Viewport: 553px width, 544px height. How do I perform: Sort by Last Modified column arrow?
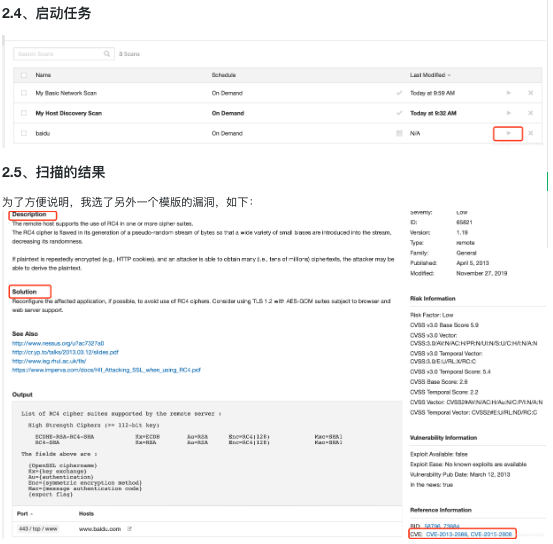449,75
